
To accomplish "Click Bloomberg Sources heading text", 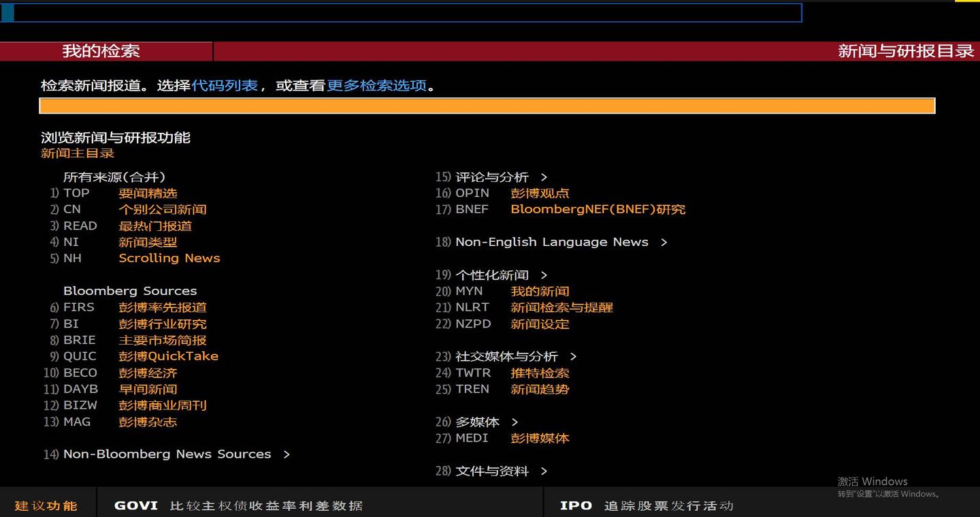I will pos(130,291).
